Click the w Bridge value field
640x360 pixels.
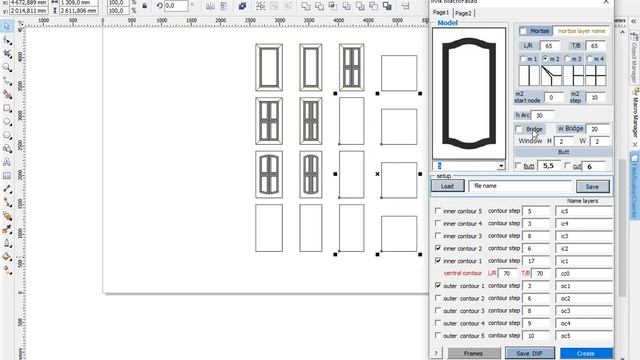point(598,129)
